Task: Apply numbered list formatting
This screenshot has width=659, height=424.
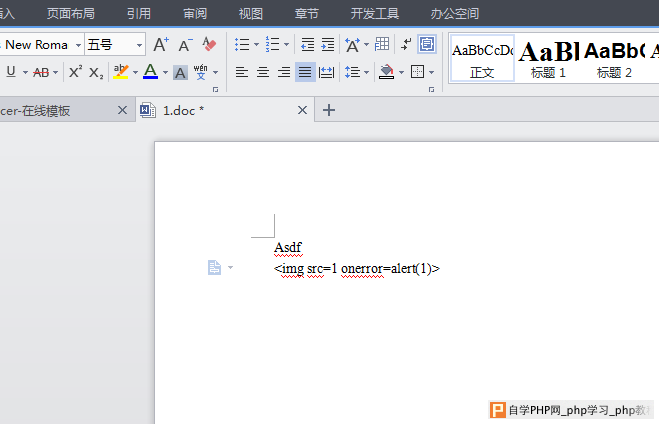Action: pyautogui.click(x=272, y=44)
